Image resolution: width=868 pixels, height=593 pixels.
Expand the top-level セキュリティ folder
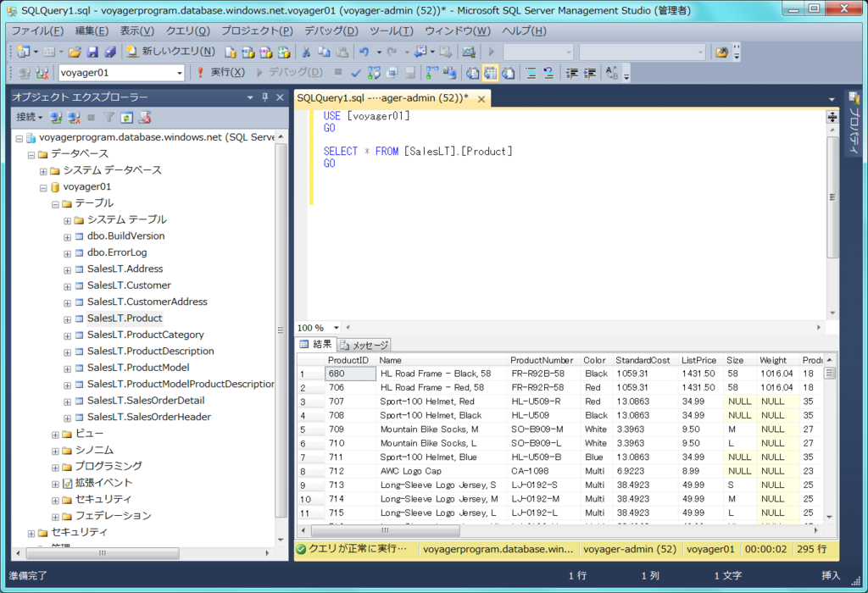click(31, 533)
